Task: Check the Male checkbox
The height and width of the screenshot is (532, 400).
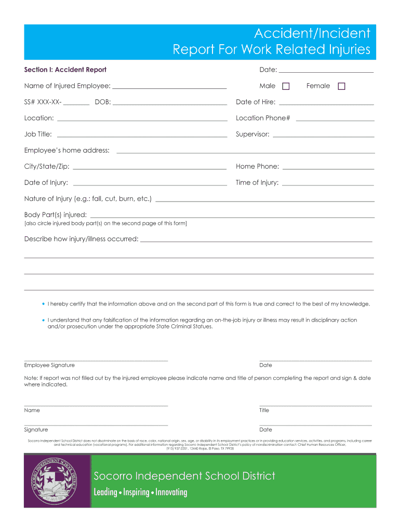Action: tap(286, 86)
